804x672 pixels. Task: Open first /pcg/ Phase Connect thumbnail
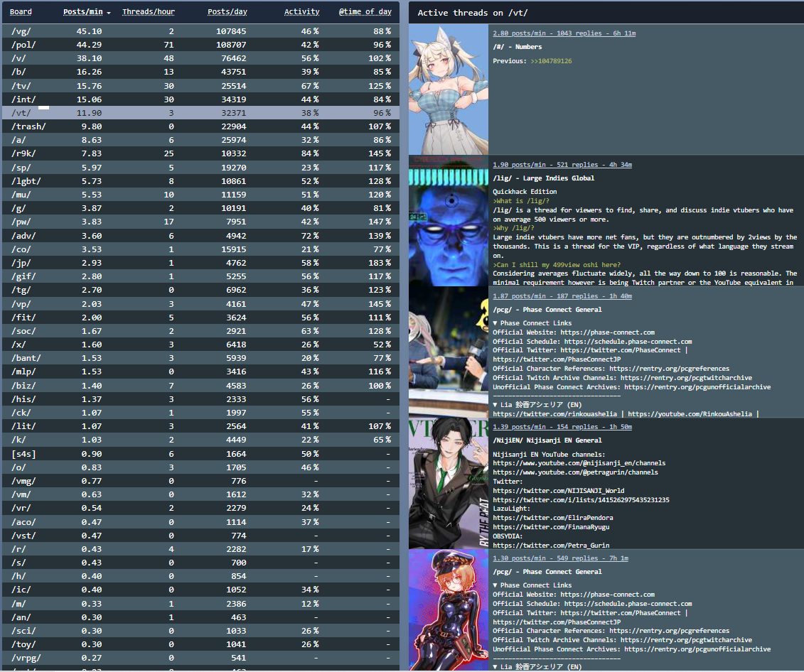[449, 352]
